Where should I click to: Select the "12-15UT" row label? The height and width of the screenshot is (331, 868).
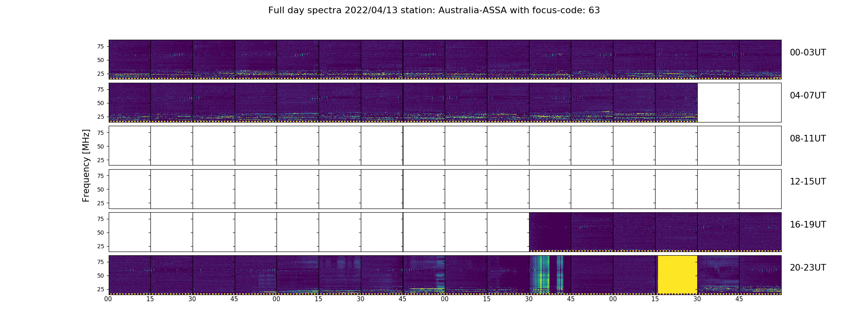pyautogui.click(x=808, y=182)
